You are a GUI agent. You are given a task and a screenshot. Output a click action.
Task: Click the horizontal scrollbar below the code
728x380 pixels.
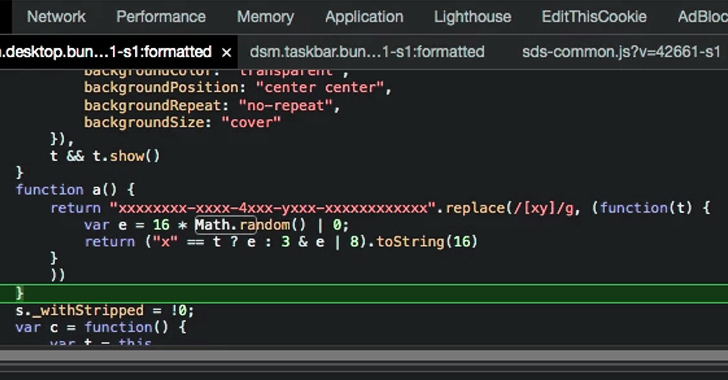coord(364,356)
